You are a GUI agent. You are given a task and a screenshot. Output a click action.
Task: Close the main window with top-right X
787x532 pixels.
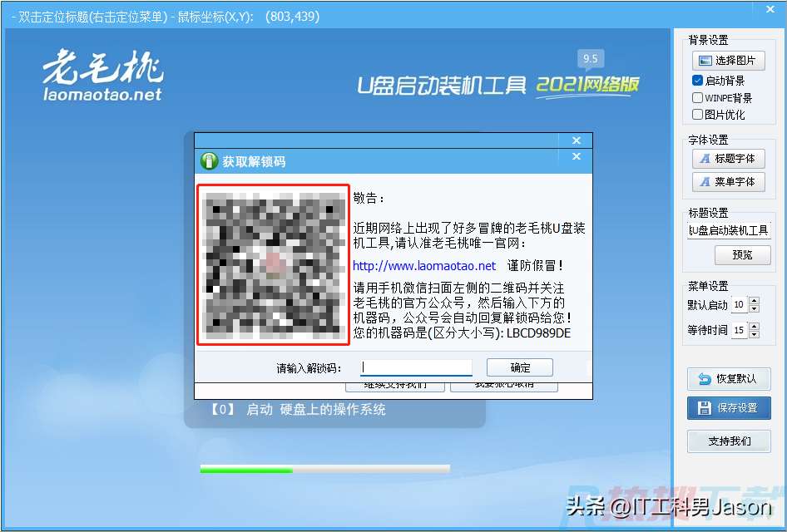pyautogui.click(x=770, y=8)
